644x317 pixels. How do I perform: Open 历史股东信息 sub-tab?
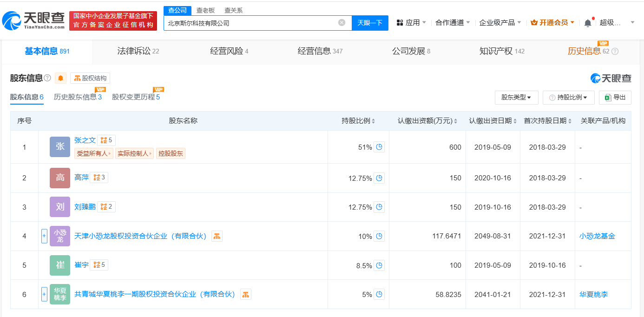pos(78,97)
